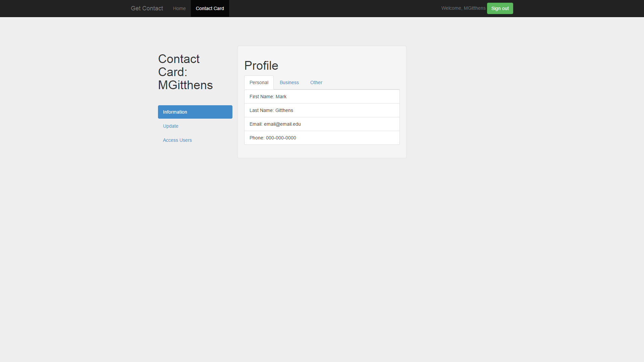
Task: Click the MGitthens username link in navbar
Action: point(474,8)
